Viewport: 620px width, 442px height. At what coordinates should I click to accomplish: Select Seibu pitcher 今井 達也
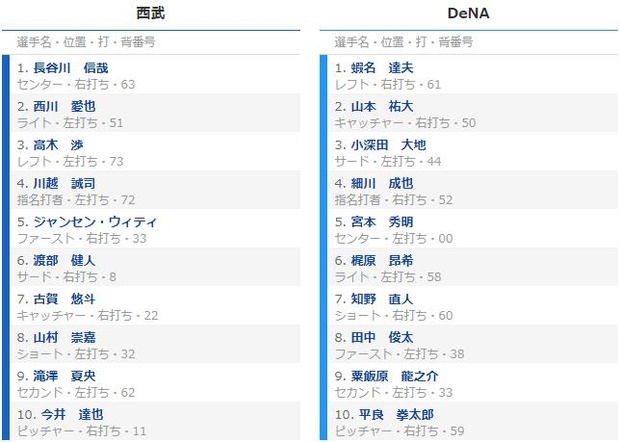click(72, 415)
